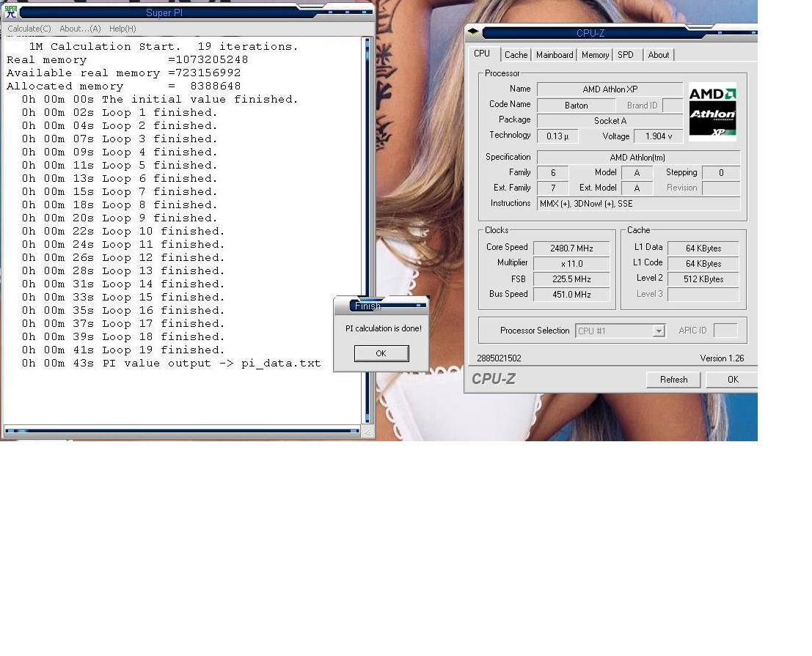Click the Ext. Family value 7
The image size is (812, 656).
552,188
